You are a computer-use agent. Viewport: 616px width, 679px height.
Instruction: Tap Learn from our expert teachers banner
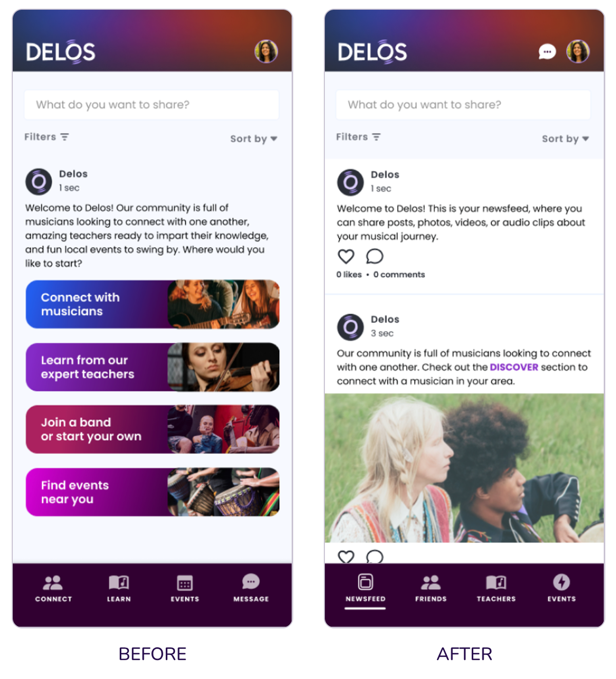point(152,367)
